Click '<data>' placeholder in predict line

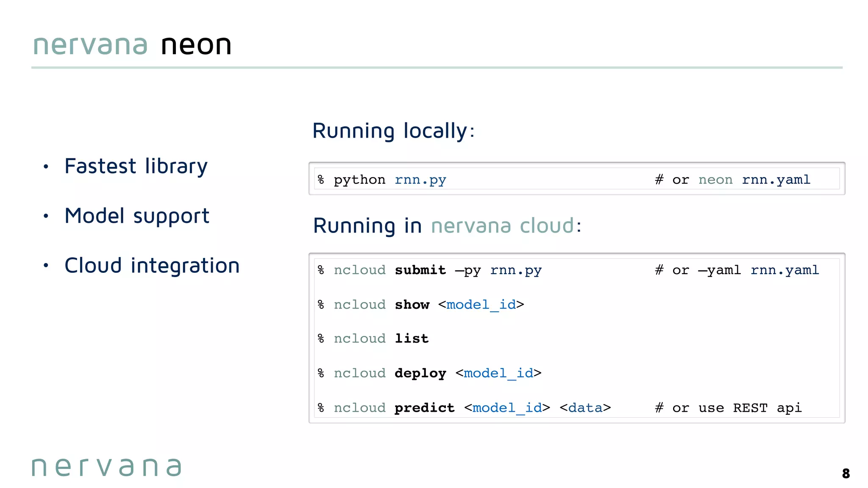[585, 408]
